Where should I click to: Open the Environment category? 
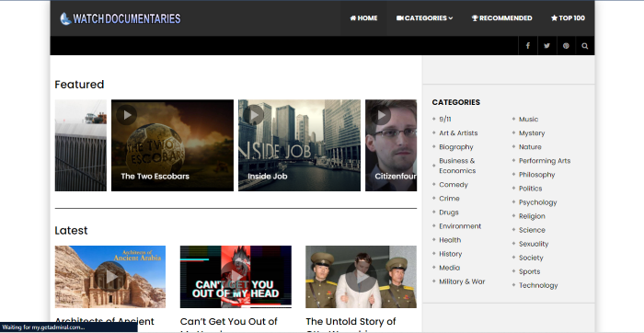(x=460, y=225)
